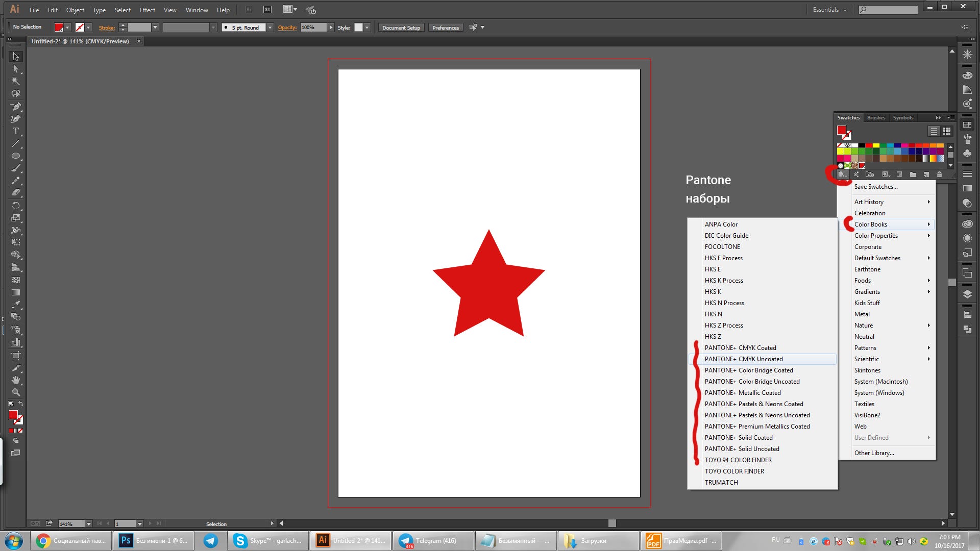Open the Layers panel from right dock
Viewport: 980px width, 551px height.
click(967, 294)
